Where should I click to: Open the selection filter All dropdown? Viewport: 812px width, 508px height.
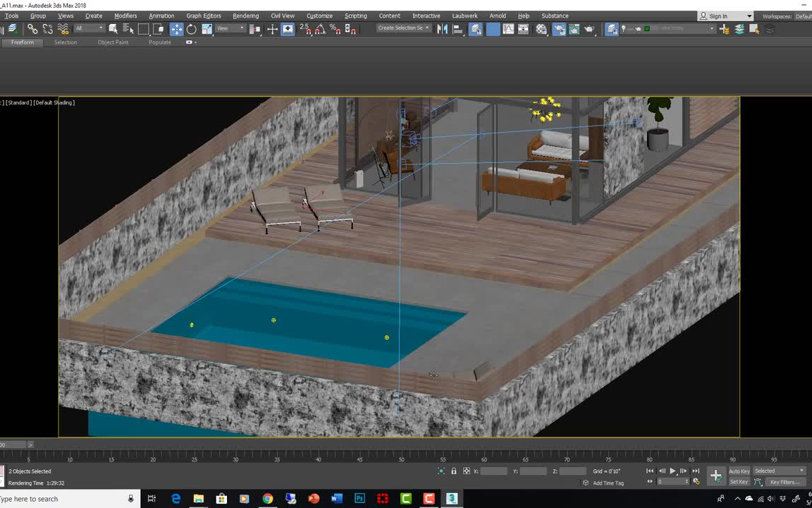(88, 29)
